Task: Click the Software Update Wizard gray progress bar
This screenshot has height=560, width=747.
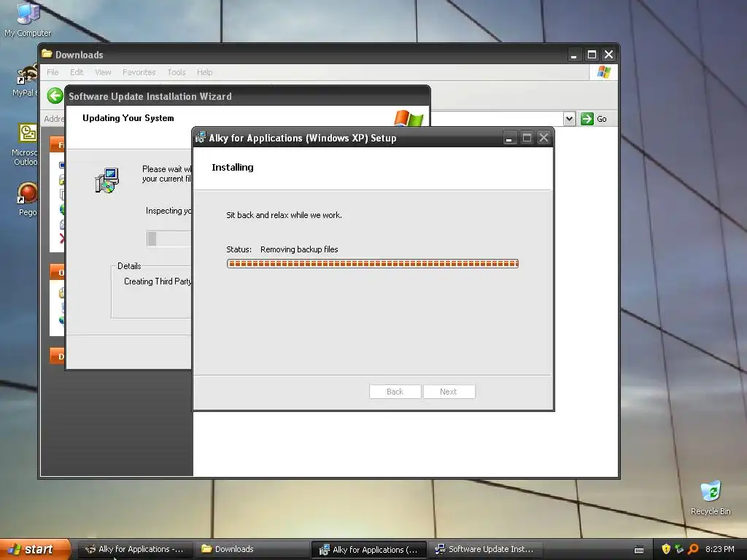Action: coord(169,238)
